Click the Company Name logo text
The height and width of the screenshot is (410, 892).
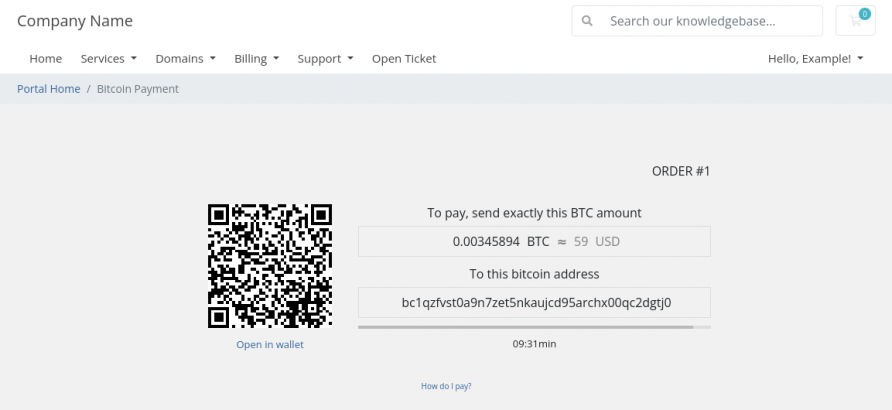click(75, 21)
